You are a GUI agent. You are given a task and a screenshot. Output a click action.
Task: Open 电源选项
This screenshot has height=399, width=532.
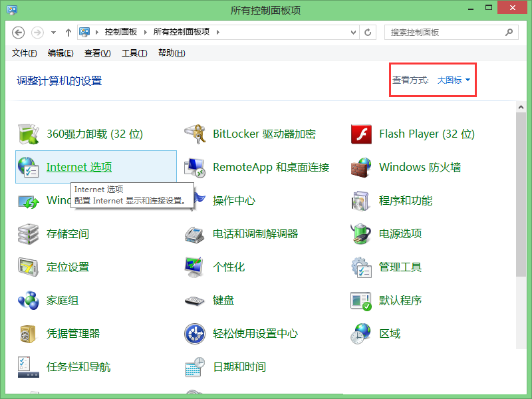coord(401,233)
